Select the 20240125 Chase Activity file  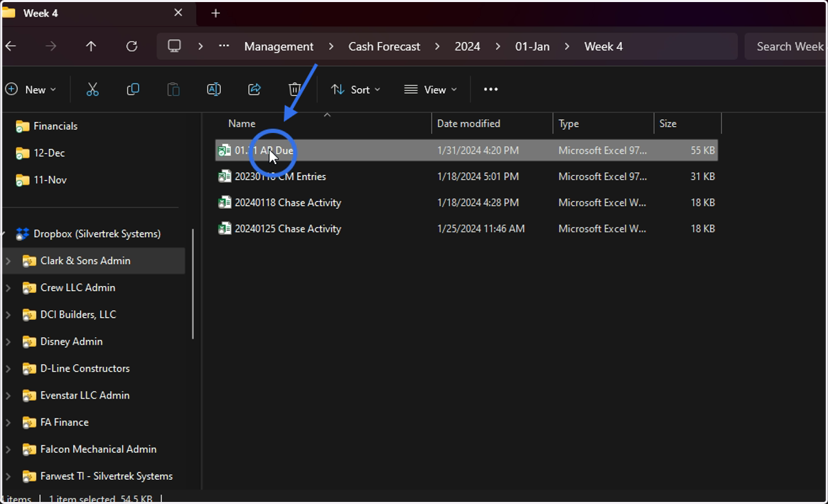pyautogui.click(x=466, y=229)
